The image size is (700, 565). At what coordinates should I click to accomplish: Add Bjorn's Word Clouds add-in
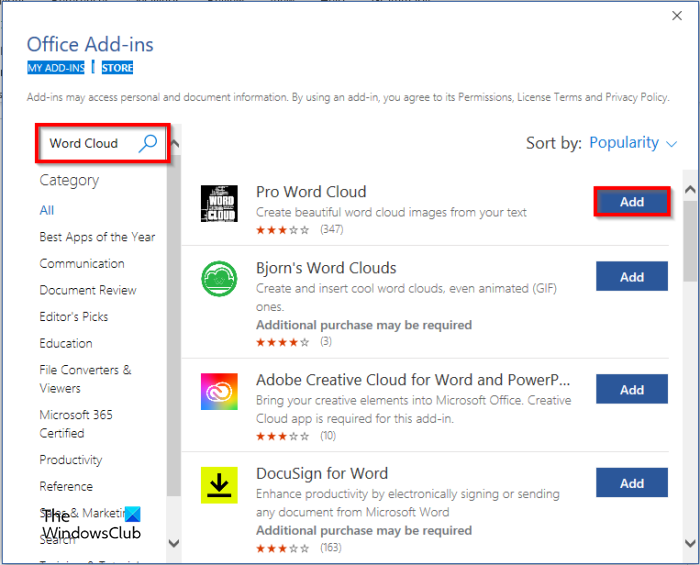tap(631, 277)
